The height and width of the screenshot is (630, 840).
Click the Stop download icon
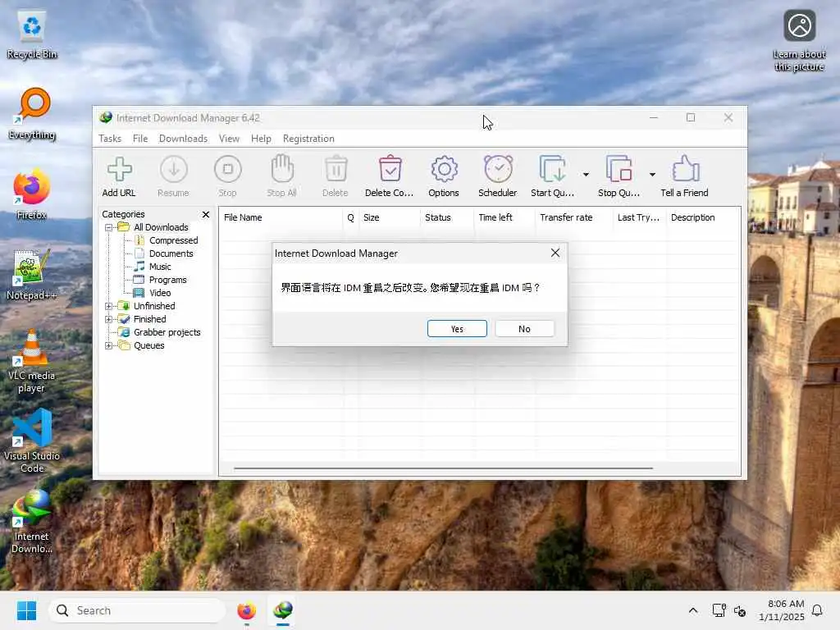[228, 170]
